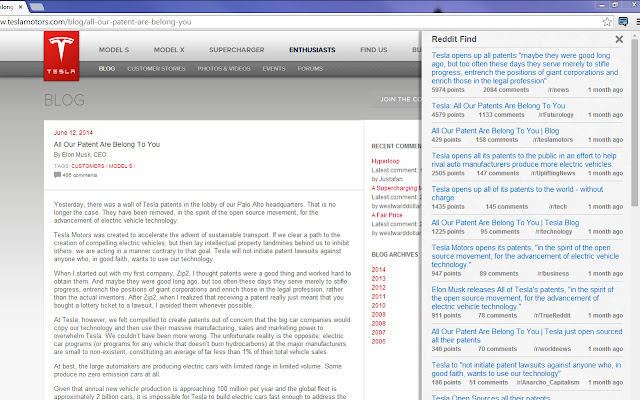640x400 pixels.
Task: Open 'Tesla Motors opens its patents' post
Action: tap(525, 256)
